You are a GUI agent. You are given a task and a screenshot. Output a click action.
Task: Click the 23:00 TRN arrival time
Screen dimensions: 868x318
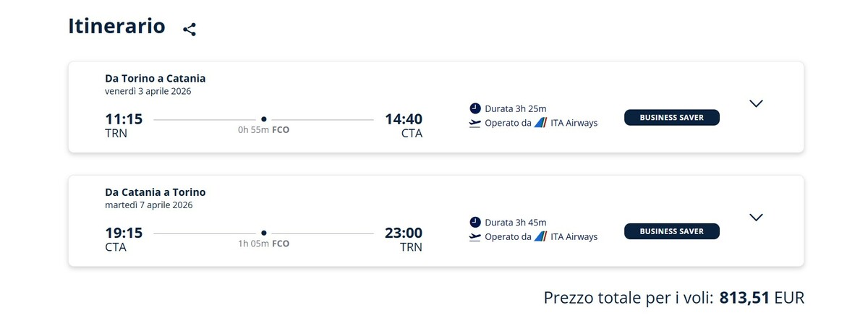tap(404, 233)
